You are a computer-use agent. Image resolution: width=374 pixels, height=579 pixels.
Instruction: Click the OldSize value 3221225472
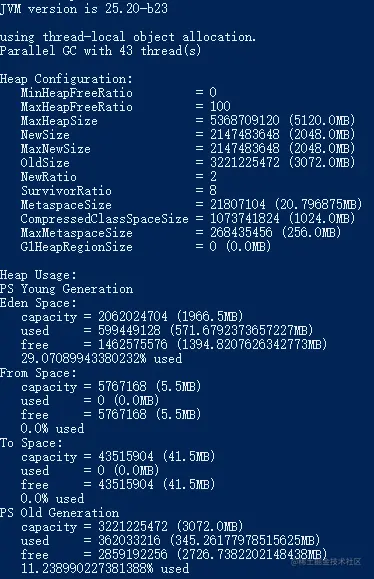(x=245, y=162)
